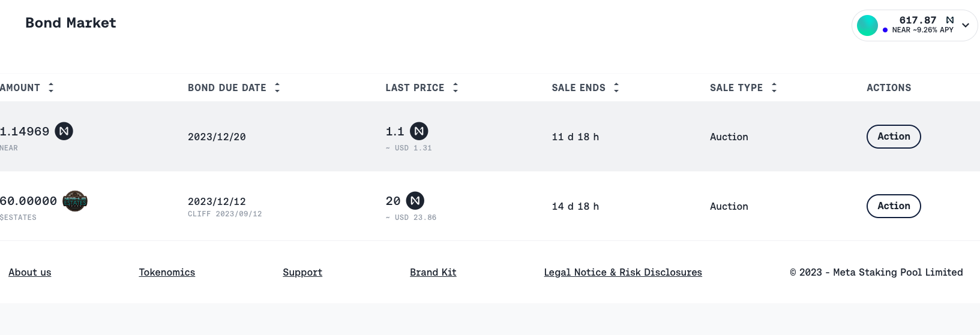Click Action button for the NEAR bond
The height and width of the screenshot is (335, 980).
click(894, 137)
